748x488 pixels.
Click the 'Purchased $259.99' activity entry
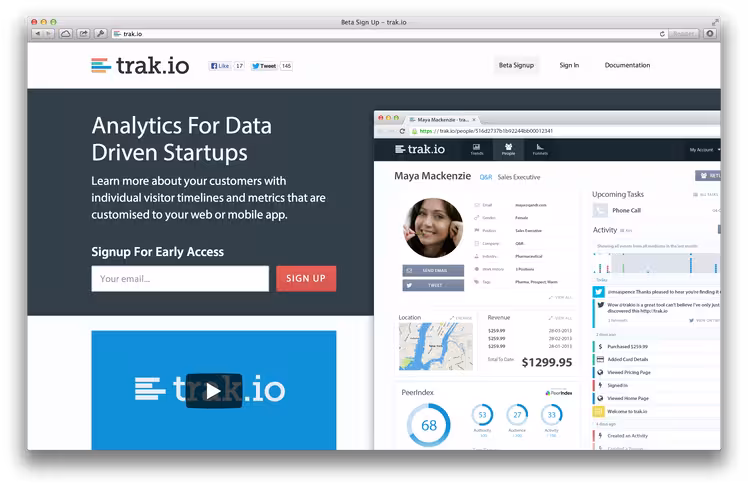(657, 346)
